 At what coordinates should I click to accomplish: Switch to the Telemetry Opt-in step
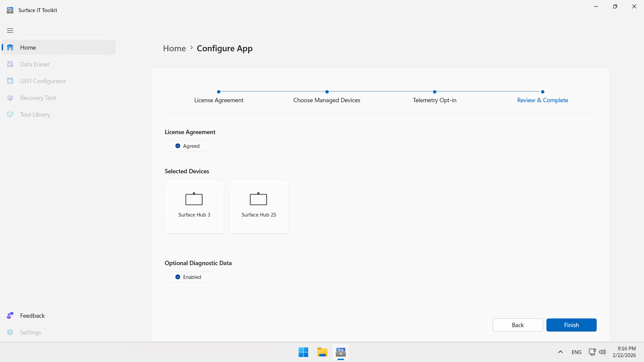tap(434, 100)
